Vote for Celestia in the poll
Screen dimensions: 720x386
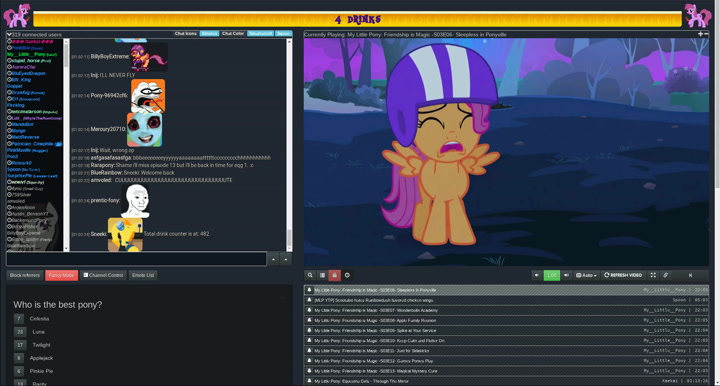(19, 319)
